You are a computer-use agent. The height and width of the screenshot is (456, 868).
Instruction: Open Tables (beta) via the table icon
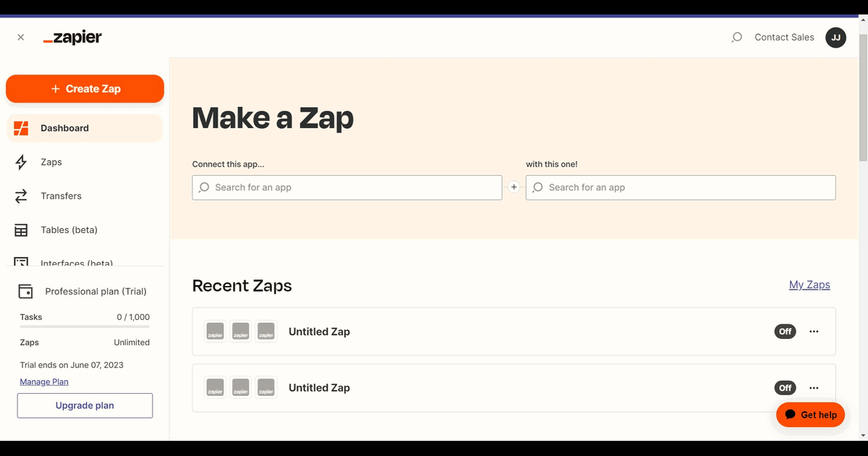21,230
